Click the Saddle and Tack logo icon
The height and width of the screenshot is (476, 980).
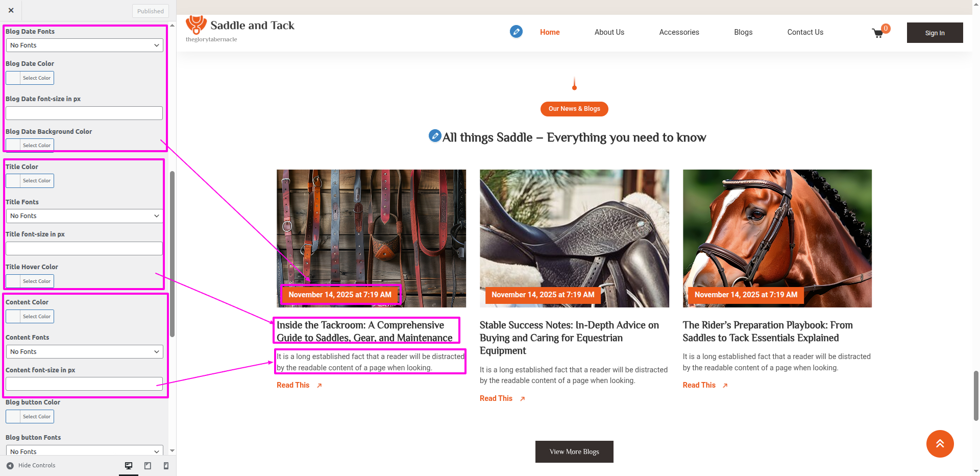pos(196,25)
